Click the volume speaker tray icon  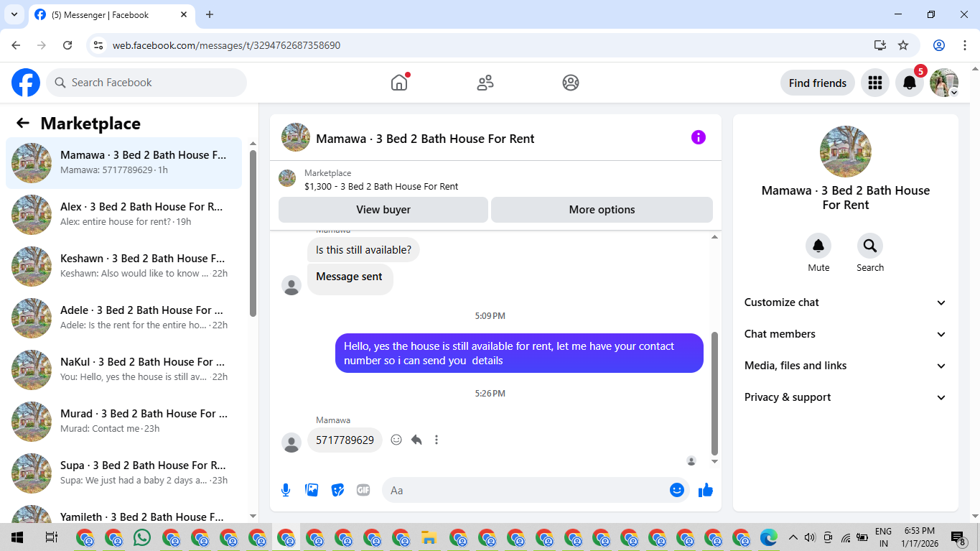[811, 537]
